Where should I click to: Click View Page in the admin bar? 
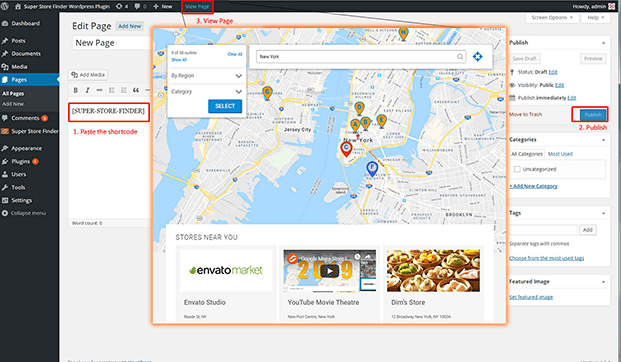tap(197, 6)
